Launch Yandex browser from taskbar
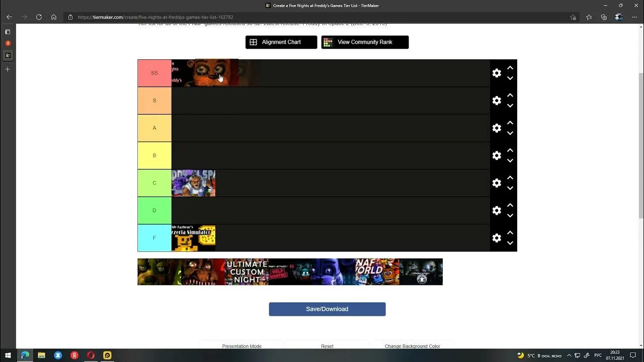This screenshot has width=644, height=362. click(x=74, y=355)
